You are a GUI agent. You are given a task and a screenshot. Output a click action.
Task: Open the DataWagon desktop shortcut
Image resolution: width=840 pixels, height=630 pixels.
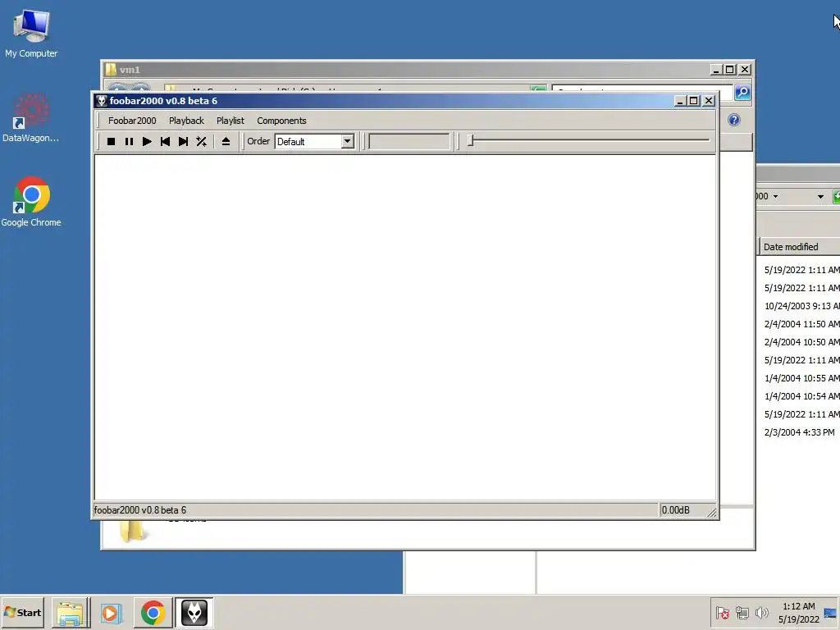point(30,118)
